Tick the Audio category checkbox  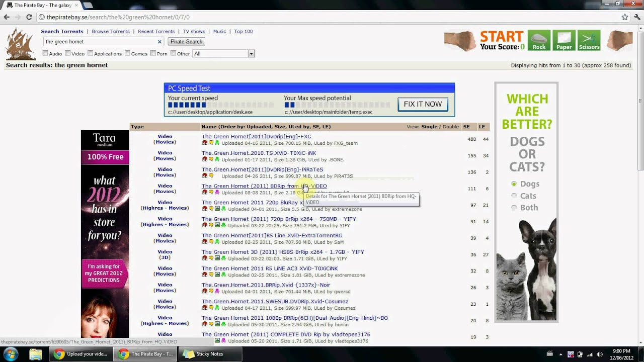pyautogui.click(x=45, y=53)
